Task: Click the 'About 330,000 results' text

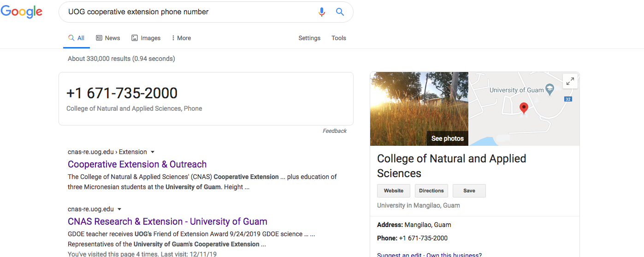Action: (99, 59)
